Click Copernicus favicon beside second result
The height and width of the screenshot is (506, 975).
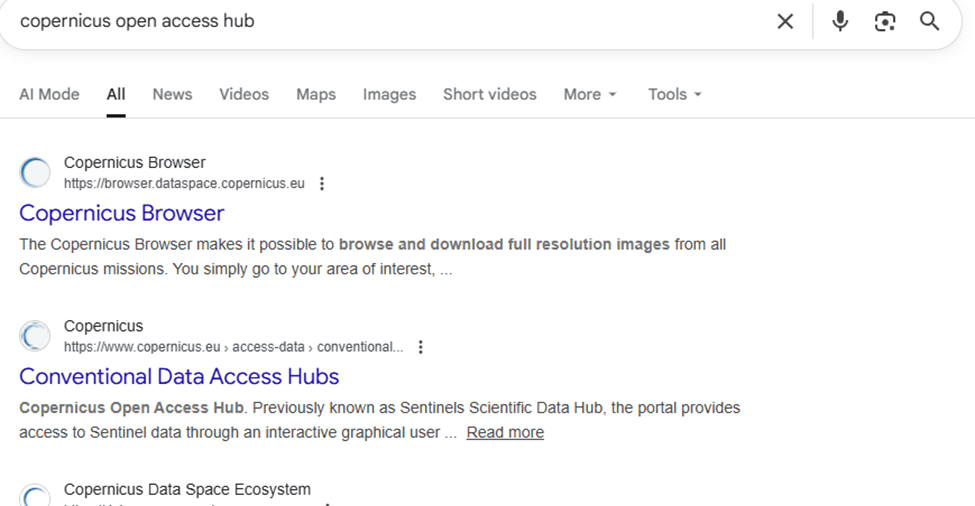[x=35, y=336]
